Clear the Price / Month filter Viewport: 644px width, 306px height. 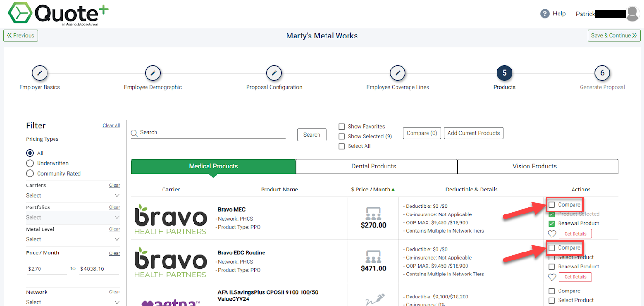(115, 253)
